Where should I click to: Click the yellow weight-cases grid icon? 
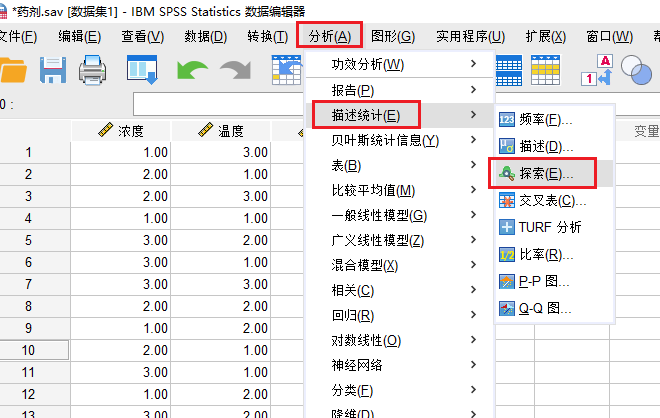tap(545, 70)
